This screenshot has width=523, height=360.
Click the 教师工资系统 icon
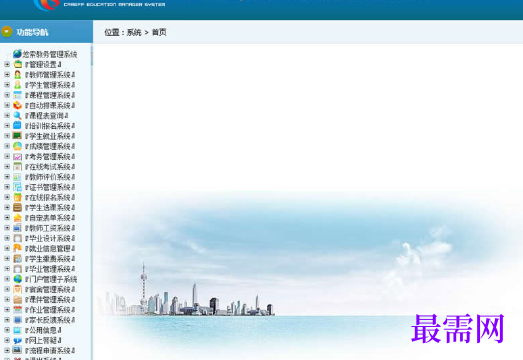point(17,228)
